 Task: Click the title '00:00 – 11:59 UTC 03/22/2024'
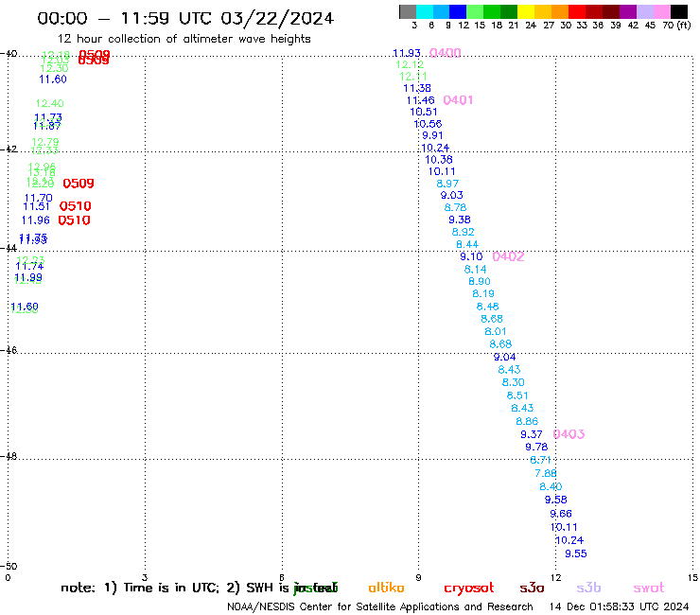(185, 18)
